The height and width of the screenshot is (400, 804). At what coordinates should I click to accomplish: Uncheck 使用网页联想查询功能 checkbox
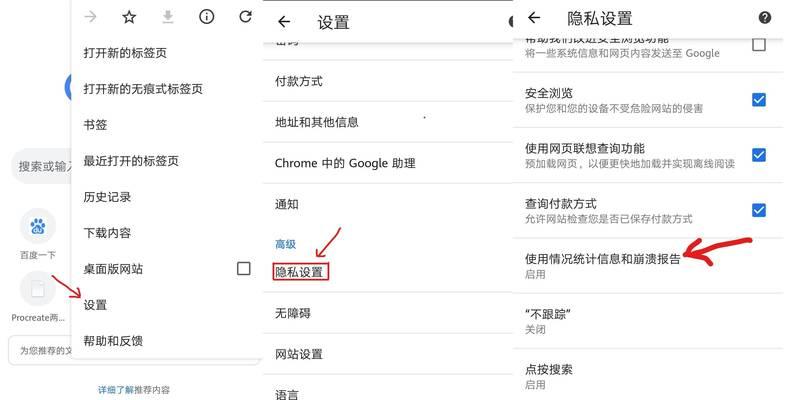(759, 155)
